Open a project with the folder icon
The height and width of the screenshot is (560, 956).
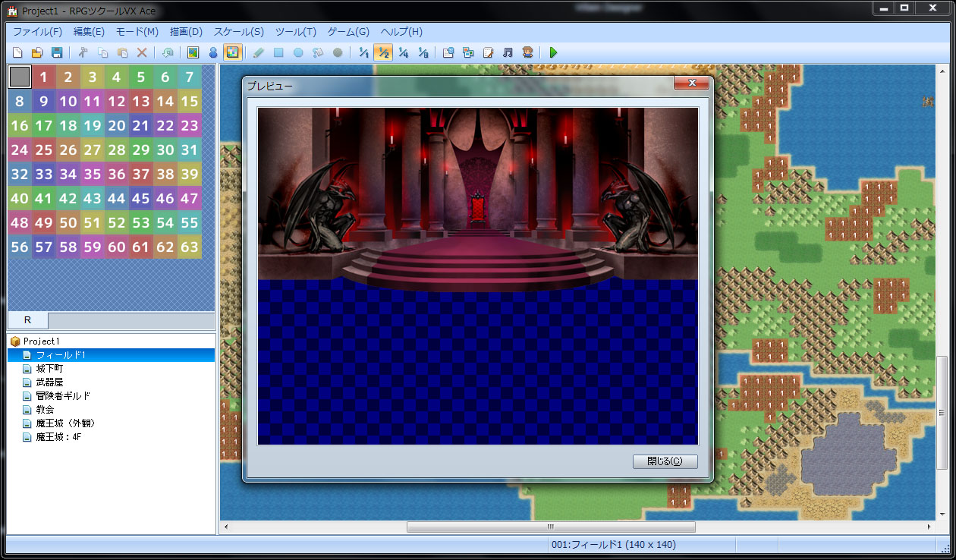(36, 53)
